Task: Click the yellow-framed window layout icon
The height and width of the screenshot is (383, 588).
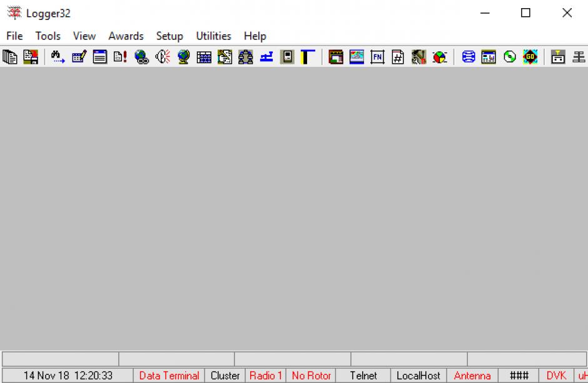Action: click(489, 57)
